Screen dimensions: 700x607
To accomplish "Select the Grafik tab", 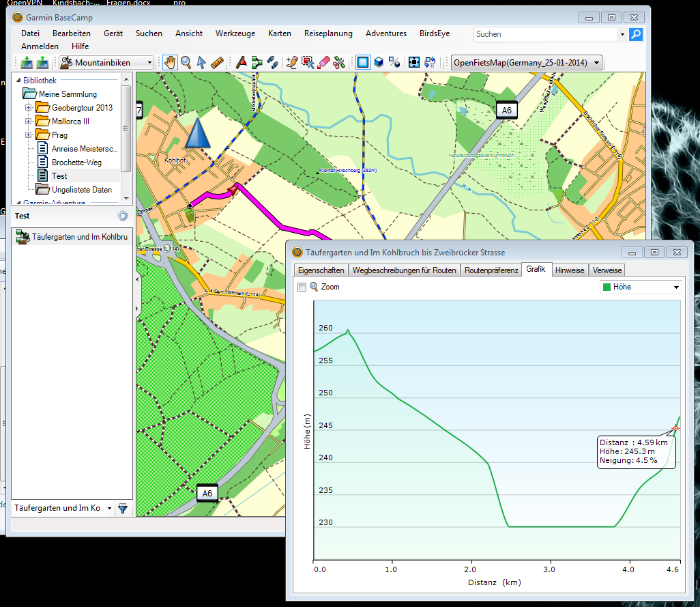I will coord(536,269).
